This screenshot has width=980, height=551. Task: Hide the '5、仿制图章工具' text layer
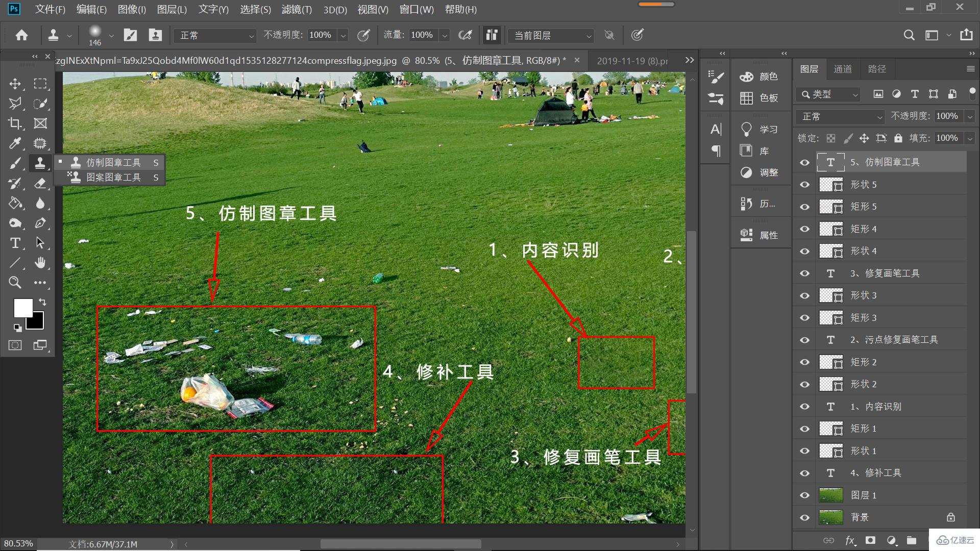805,163
